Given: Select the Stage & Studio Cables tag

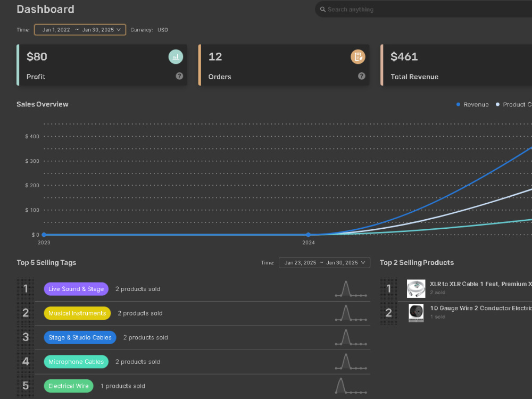Looking at the screenshot, I should tap(80, 338).
